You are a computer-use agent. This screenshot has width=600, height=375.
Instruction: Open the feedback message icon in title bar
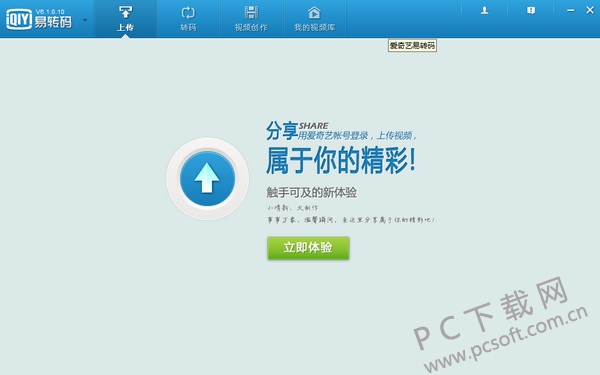click(x=531, y=10)
